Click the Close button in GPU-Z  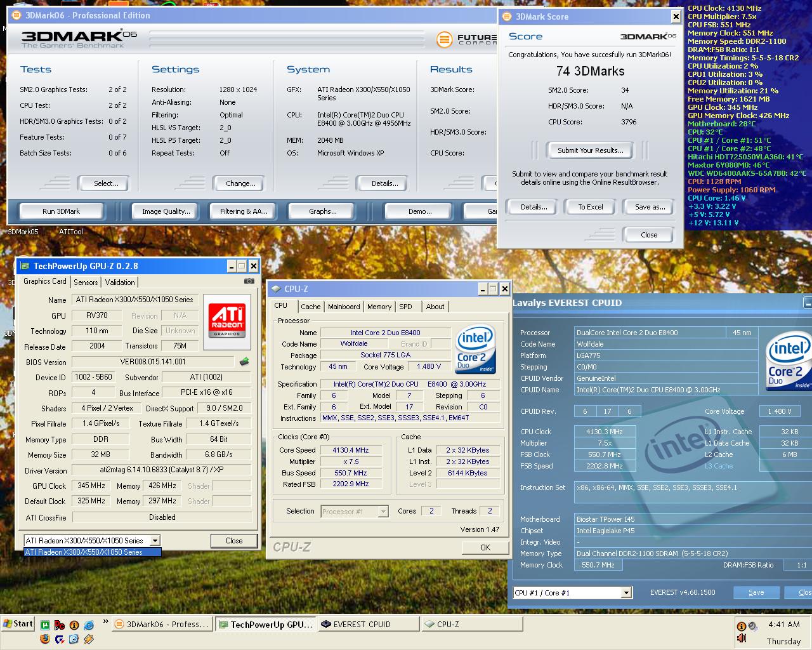pos(234,541)
